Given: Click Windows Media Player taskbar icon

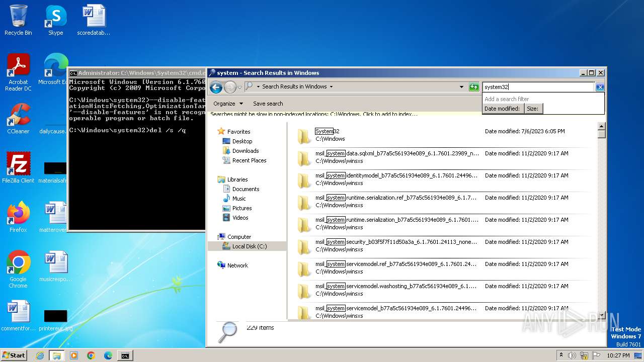Looking at the screenshot, I should (74, 355).
